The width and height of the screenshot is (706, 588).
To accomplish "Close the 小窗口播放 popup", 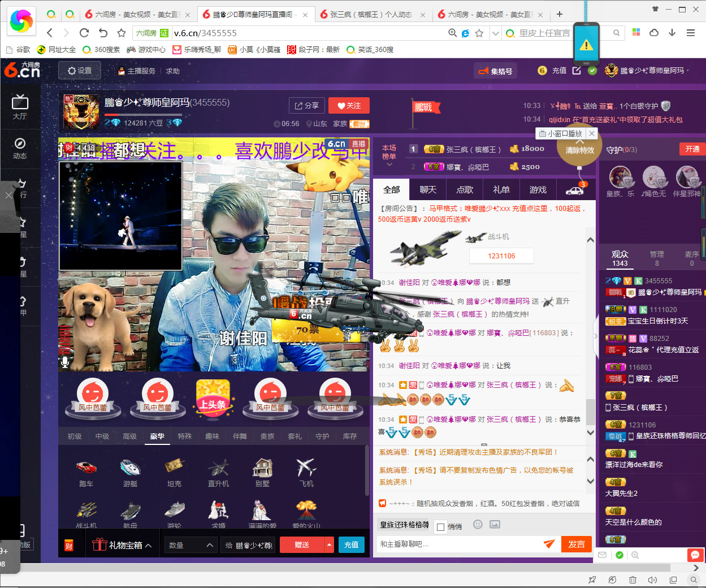I will pos(591,133).
